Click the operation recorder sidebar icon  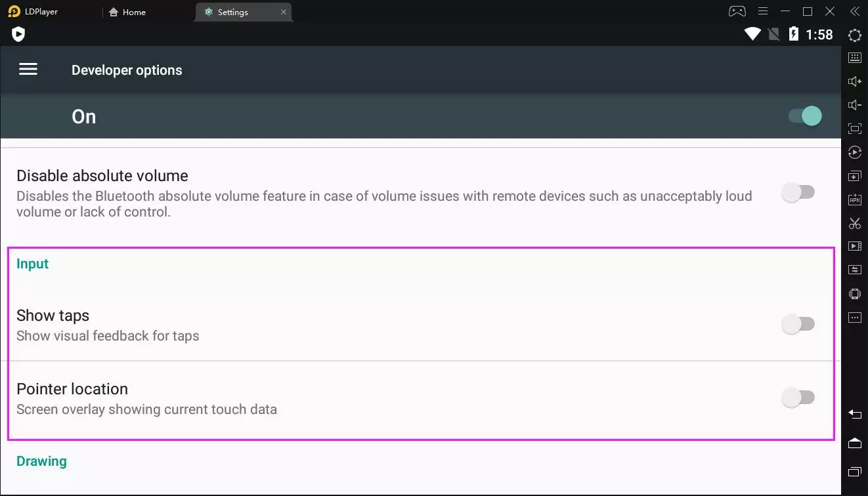[x=854, y=269]
